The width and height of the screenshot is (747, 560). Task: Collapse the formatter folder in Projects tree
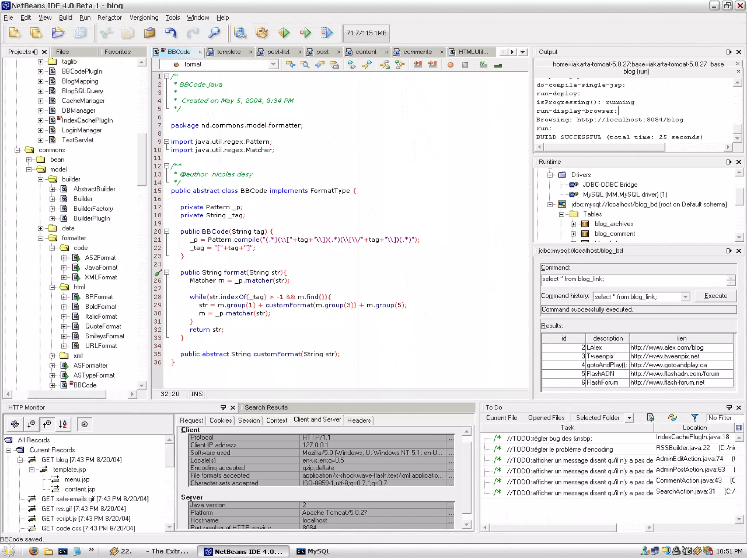(x=40, y=238)
